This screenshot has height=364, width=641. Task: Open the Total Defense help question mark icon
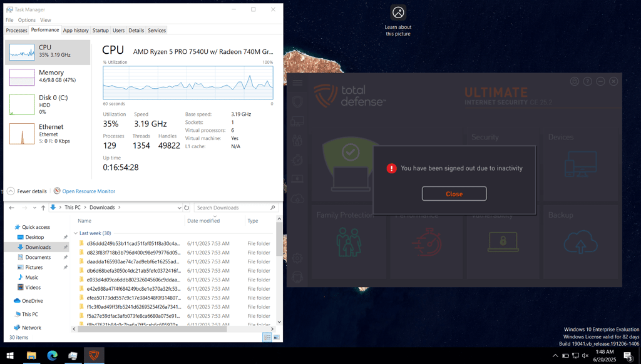pyautogui.click(x=587, y=81)
